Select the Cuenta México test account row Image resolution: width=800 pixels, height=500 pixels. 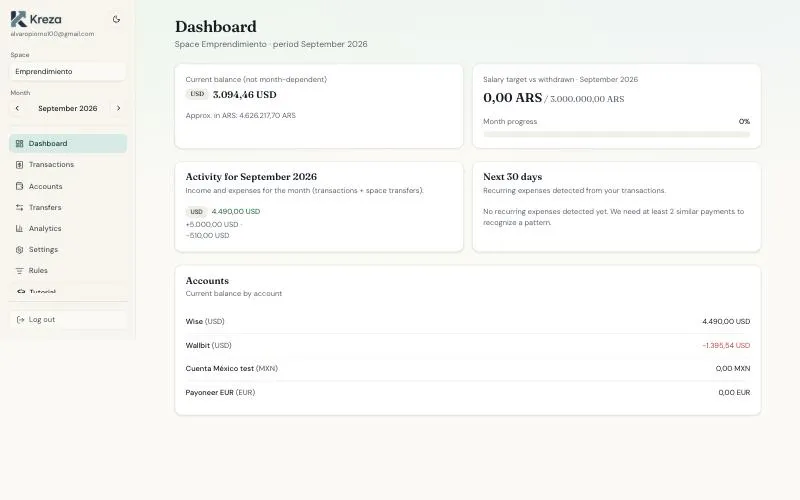(467, 368)
